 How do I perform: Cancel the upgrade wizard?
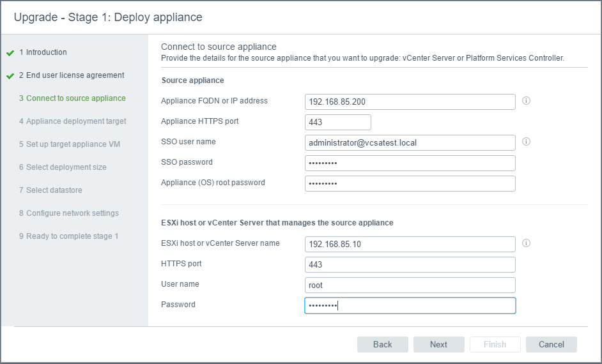point(551,344)
